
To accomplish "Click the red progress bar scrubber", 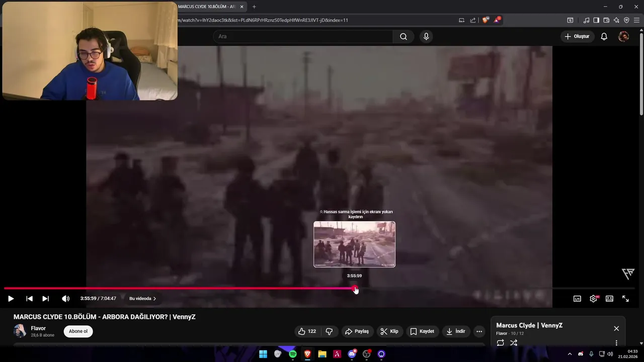I will coord(355,289).
